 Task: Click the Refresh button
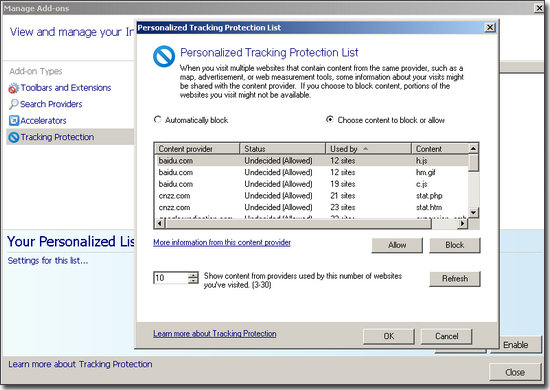coord(455,279)
